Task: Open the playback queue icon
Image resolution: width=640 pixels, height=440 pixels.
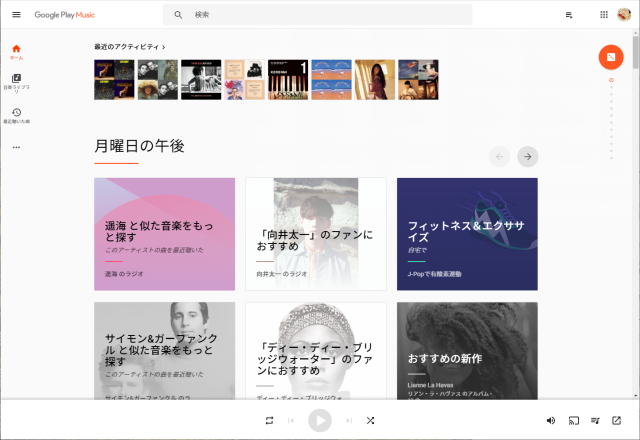Action: tap(595, 420)
